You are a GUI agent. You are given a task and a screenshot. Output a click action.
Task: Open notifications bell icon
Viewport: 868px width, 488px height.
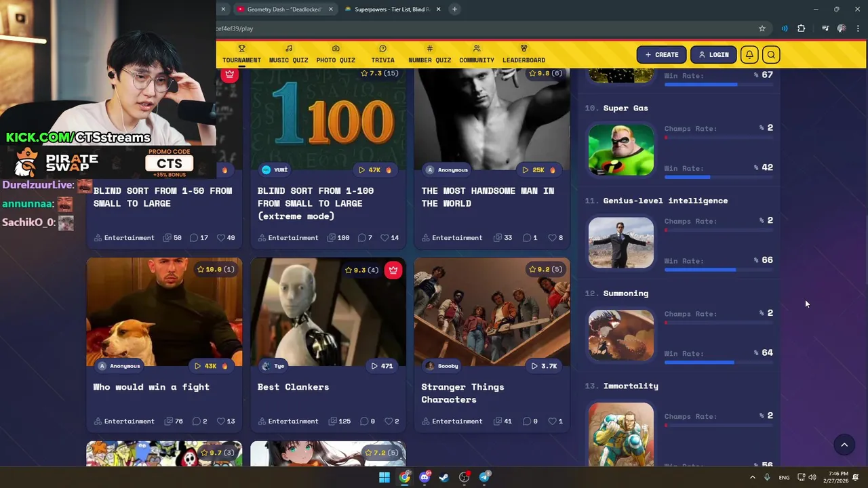coord(749,55)
